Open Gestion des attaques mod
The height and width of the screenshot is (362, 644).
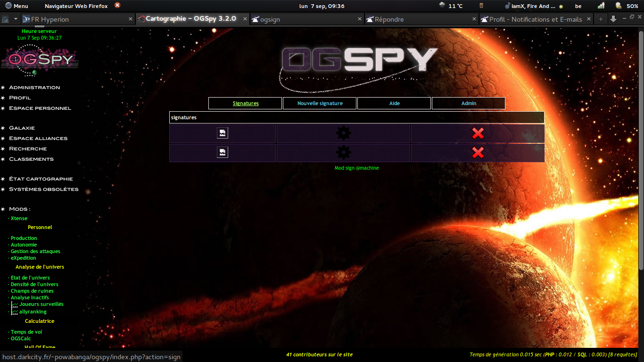pos(35,251)
